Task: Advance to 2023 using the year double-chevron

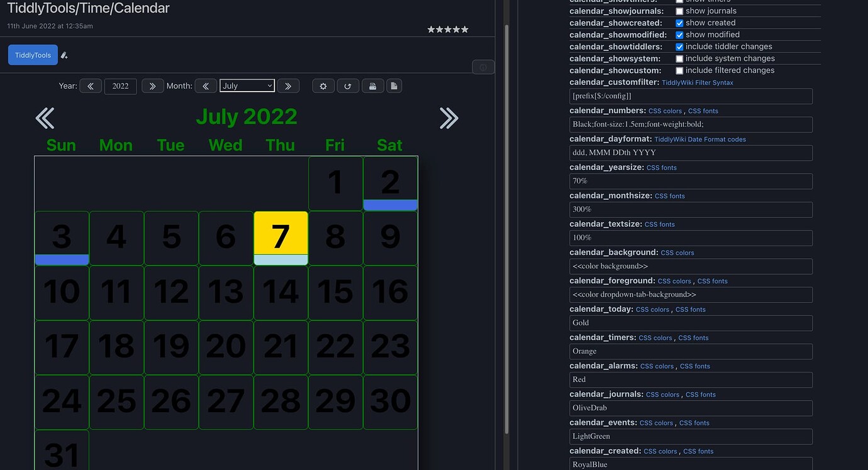Action: (x=152, y=85)
